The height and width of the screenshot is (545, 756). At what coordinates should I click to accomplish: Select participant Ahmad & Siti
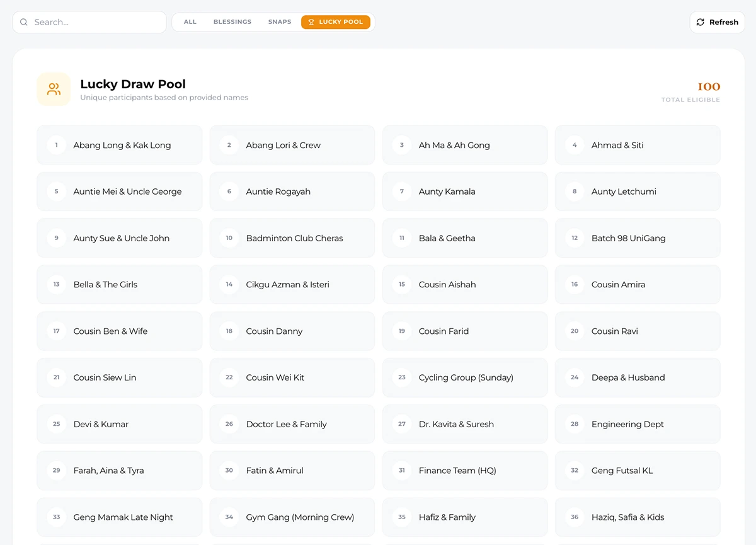click(637, 145)
